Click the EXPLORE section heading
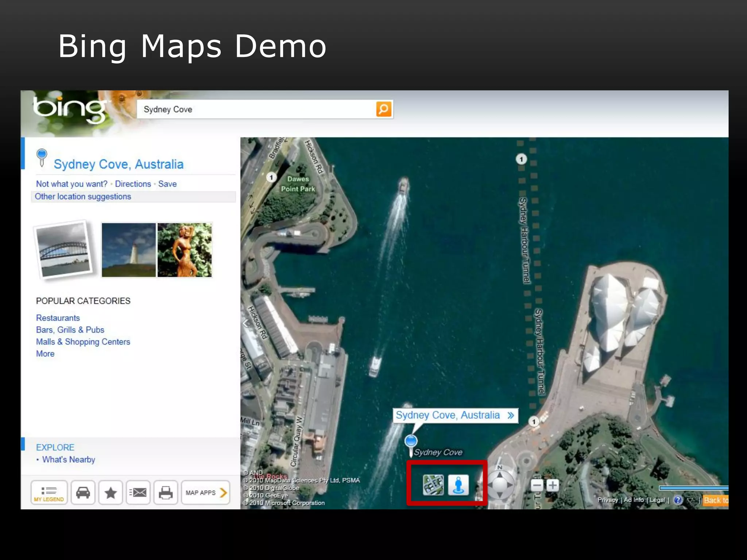747x560 pixels. click(55, 447)
